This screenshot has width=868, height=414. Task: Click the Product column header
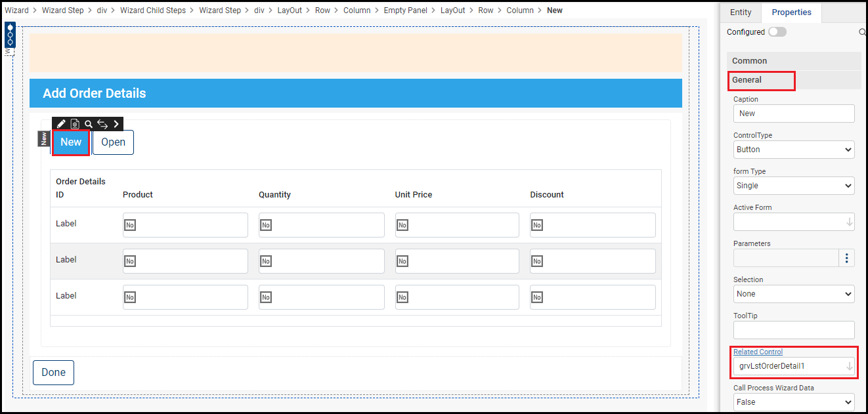(138, 195)
